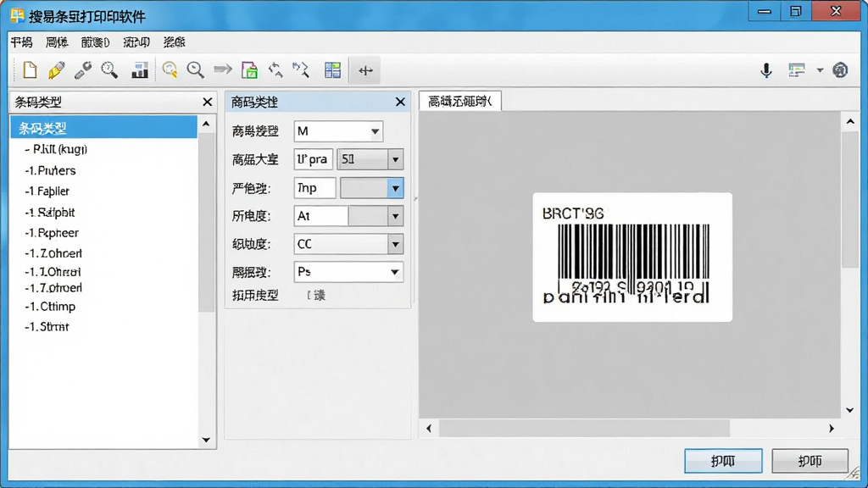Open the gray dropdown in the At row

pyautogui.click(x=376, y=216)
